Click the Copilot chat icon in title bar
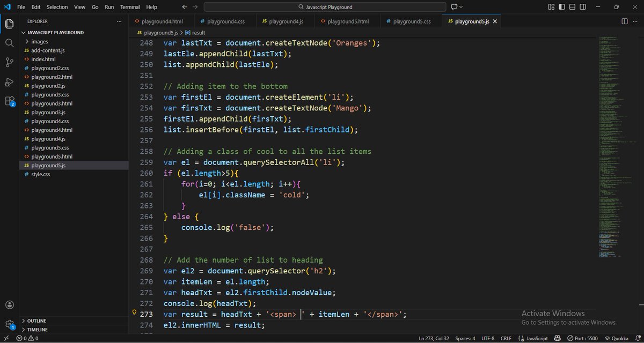The width and height of the screenshot is (644, 343). (454, 7)
